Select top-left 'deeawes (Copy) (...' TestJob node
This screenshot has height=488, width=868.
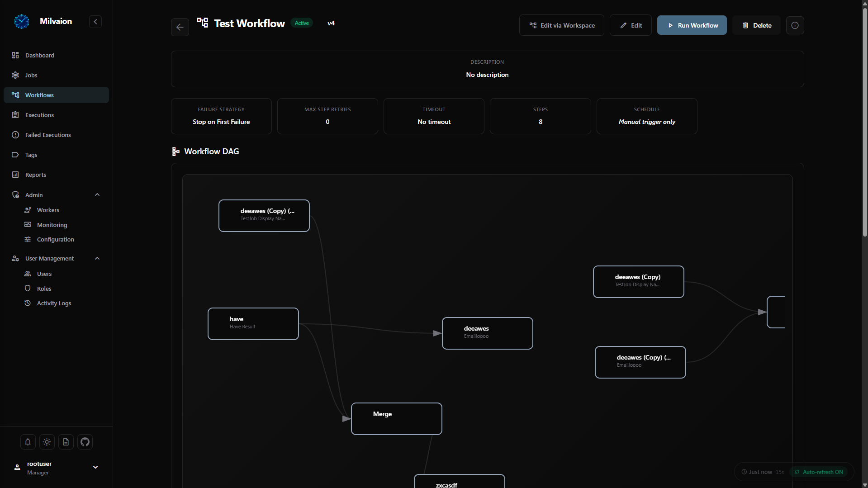(x=264, y=216)
